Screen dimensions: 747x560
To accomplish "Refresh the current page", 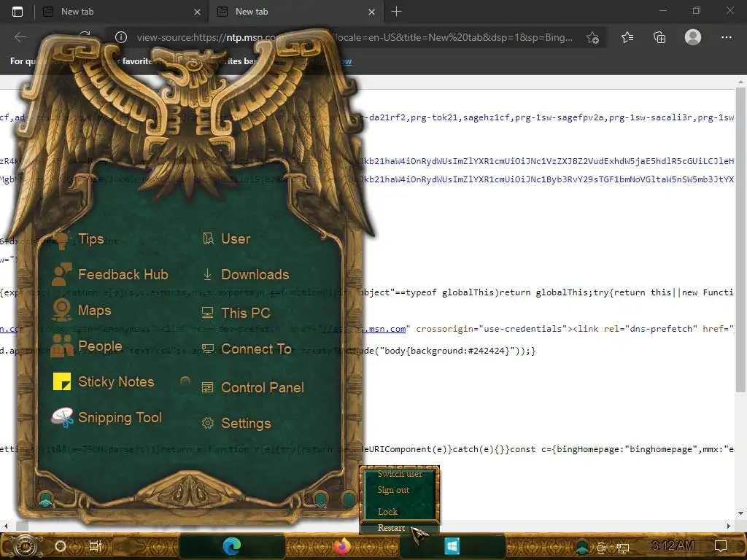I will [x=85, y=35].
